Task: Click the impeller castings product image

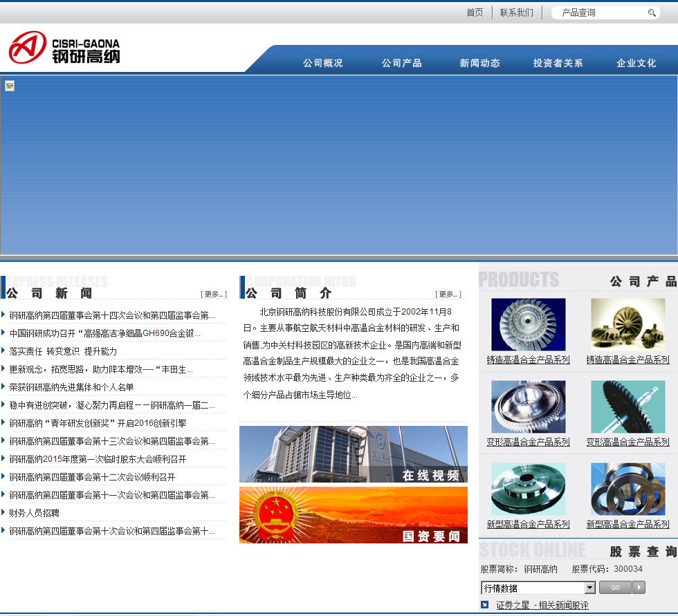Action: coord(628,324)
